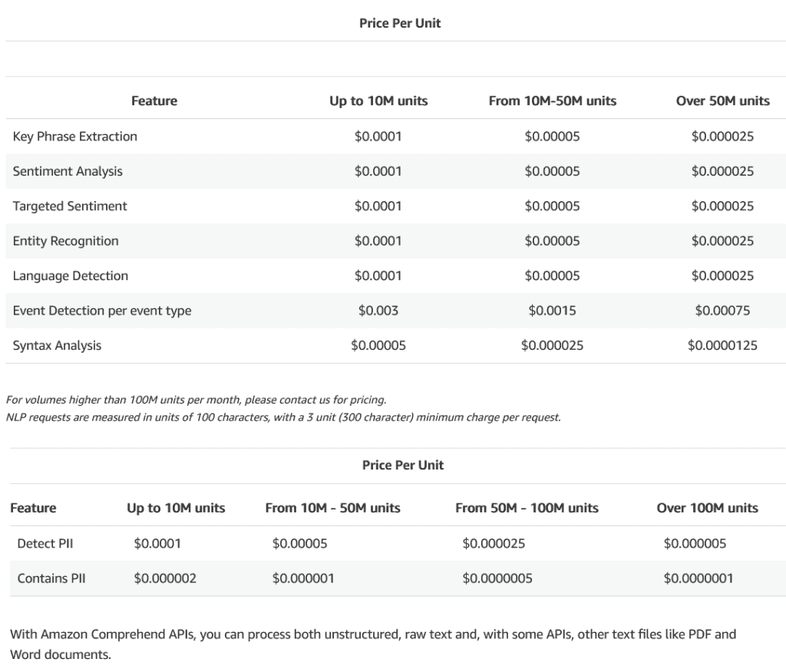The height and width of the screenshot is (672, 786).
Task: Click Contains PII price $0.0000005
Action: coord(497,578)
